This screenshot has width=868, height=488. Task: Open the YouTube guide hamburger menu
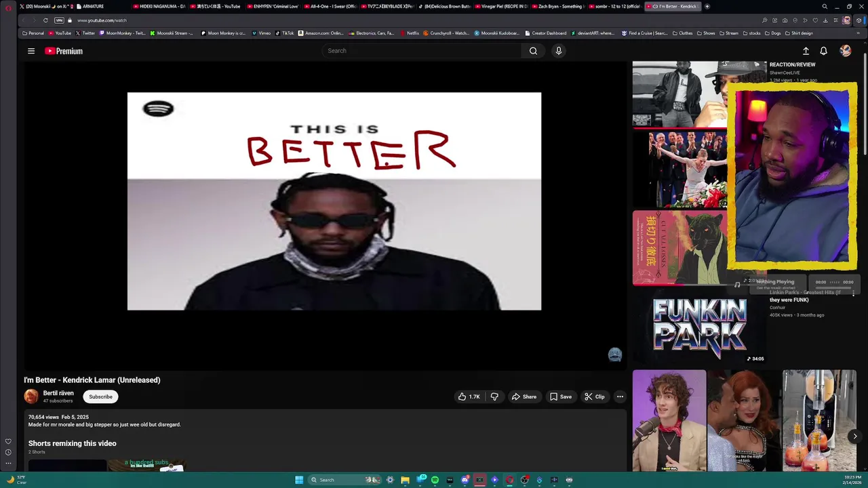click(31, 51)
